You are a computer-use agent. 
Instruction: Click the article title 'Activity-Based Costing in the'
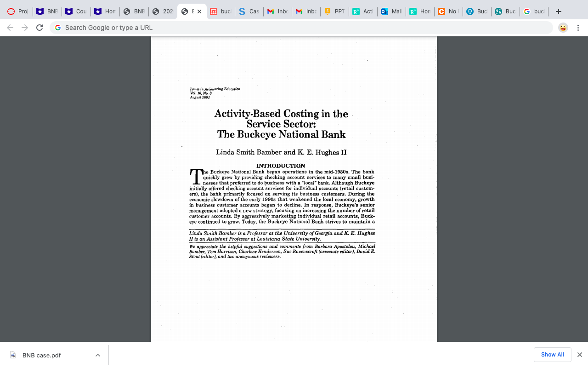281,114
